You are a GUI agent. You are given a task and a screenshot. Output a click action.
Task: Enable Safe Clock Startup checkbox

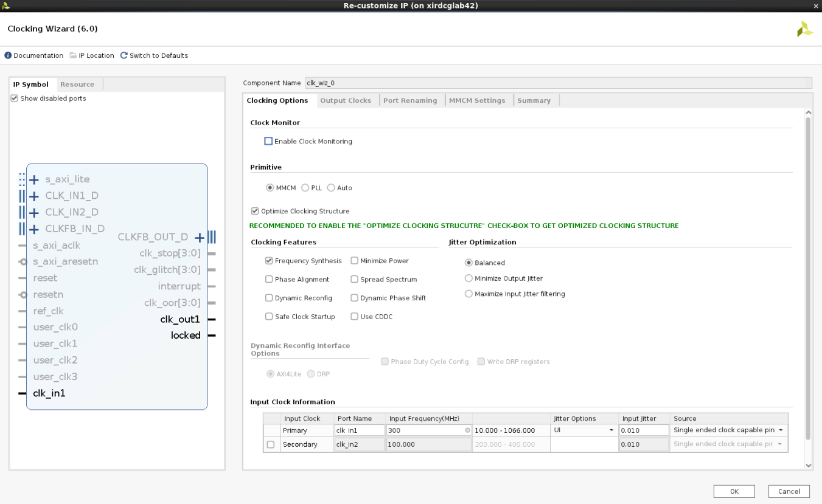click(269, 317)
